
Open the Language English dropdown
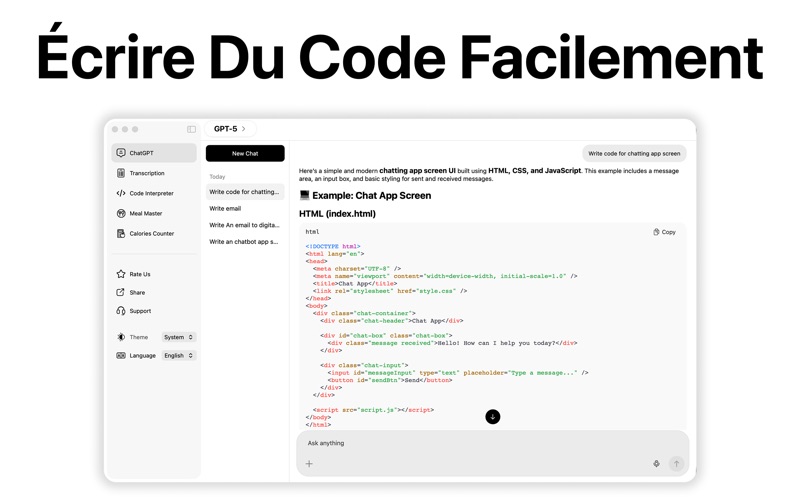coord(179,356)
